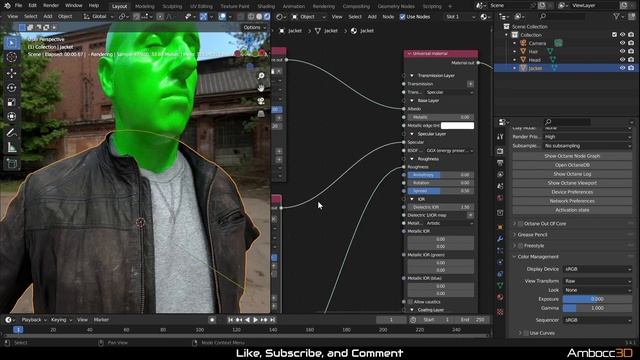Select the Cursor tool in viewport toolbar
Screen dimensions: 640x360
[x=11, y=58]
